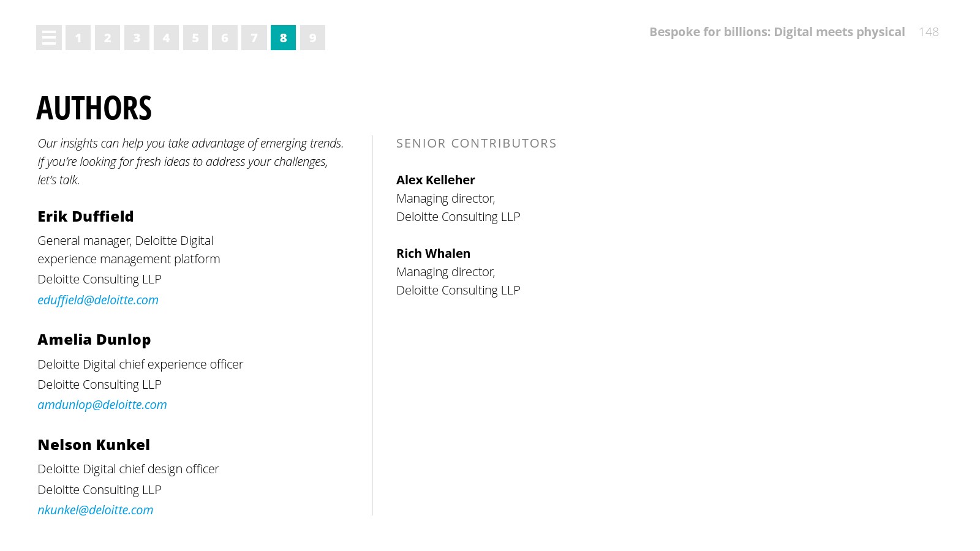Click Alex Kelleher contributor name

click(x=435, y=180)
